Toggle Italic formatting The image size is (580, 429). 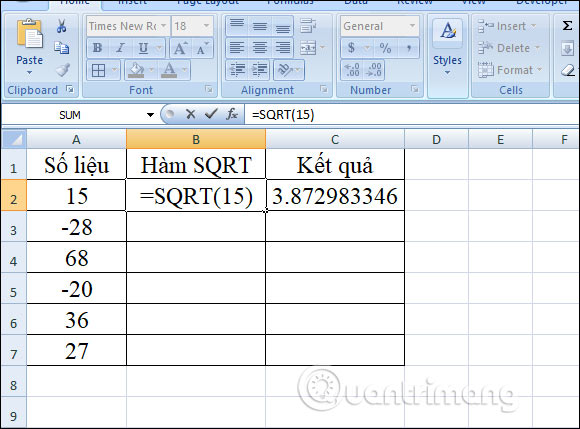(120, 48)
